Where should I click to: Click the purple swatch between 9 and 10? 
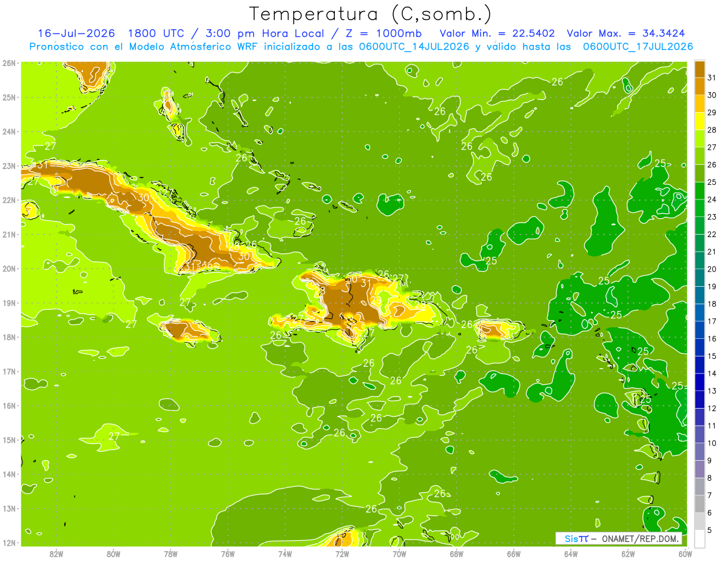(700, 452)
